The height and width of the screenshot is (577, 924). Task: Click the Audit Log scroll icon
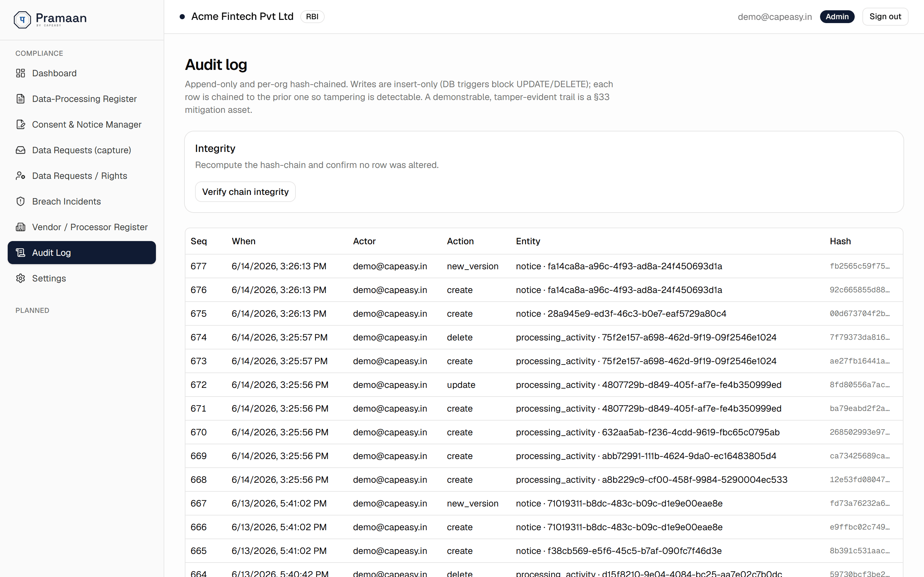[x=21, y=253]
